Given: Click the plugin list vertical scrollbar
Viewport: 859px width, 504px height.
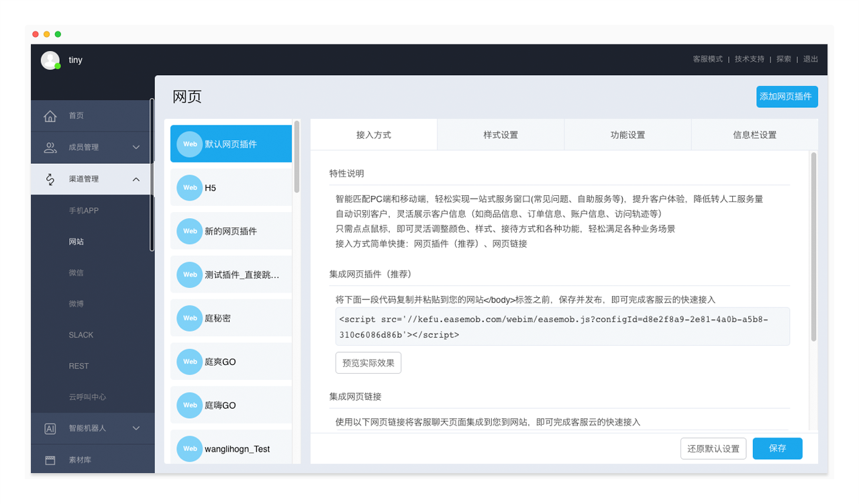Looking at the screenshot, I should pos(297,158).
